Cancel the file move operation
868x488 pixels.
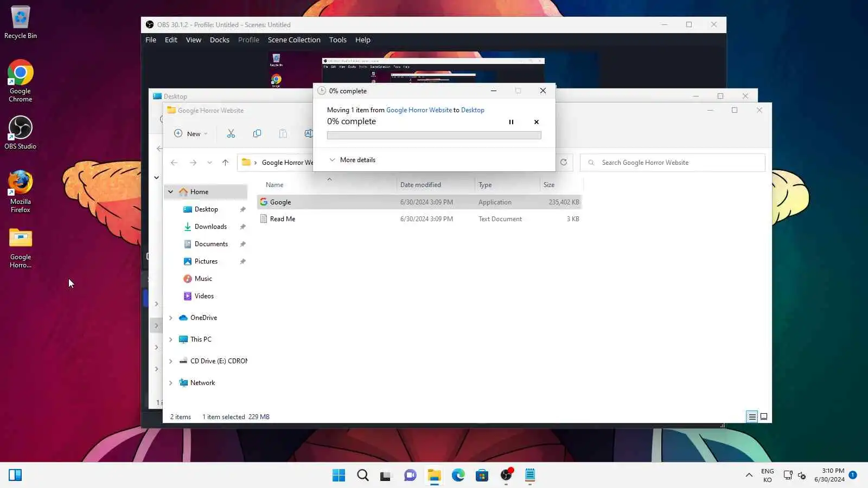[537, 122]
